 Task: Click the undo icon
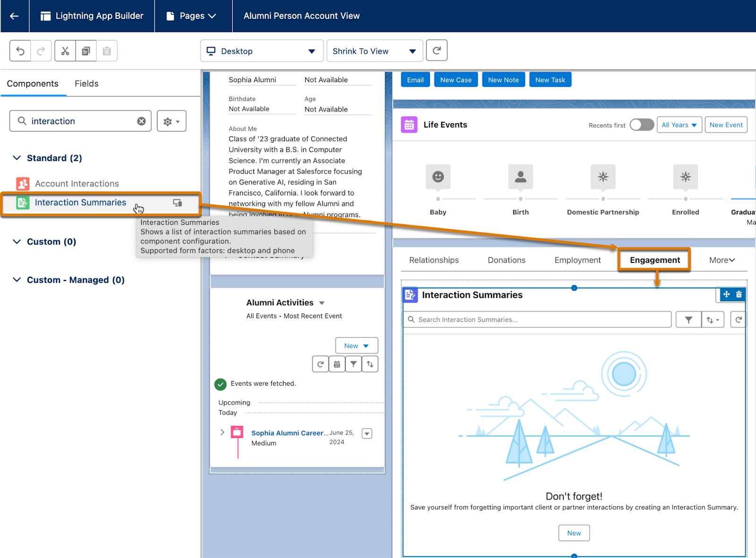[20, 51]
